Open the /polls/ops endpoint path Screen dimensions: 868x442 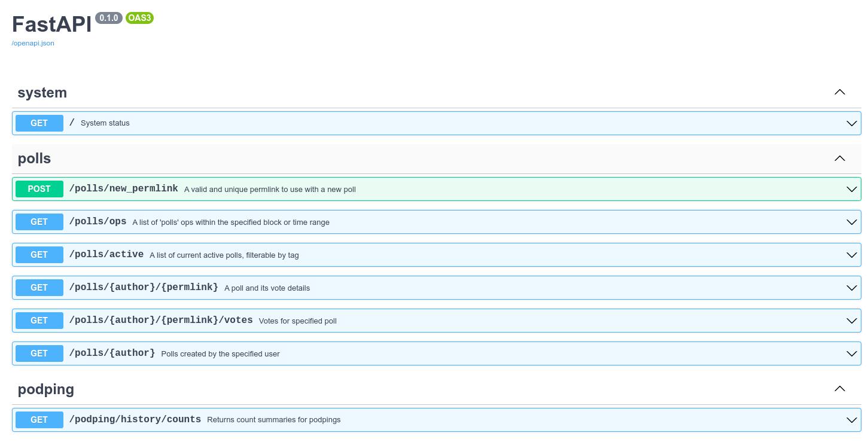98,221
